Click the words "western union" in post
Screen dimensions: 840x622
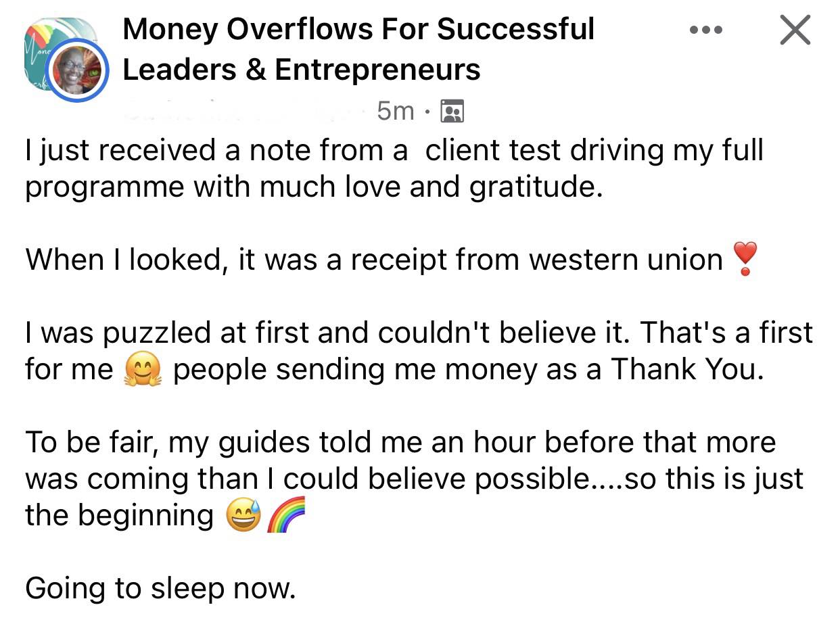(x=626, y=260)
